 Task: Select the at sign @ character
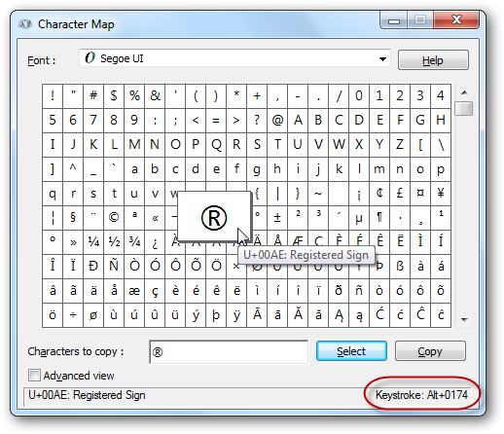tap(277, 121)
